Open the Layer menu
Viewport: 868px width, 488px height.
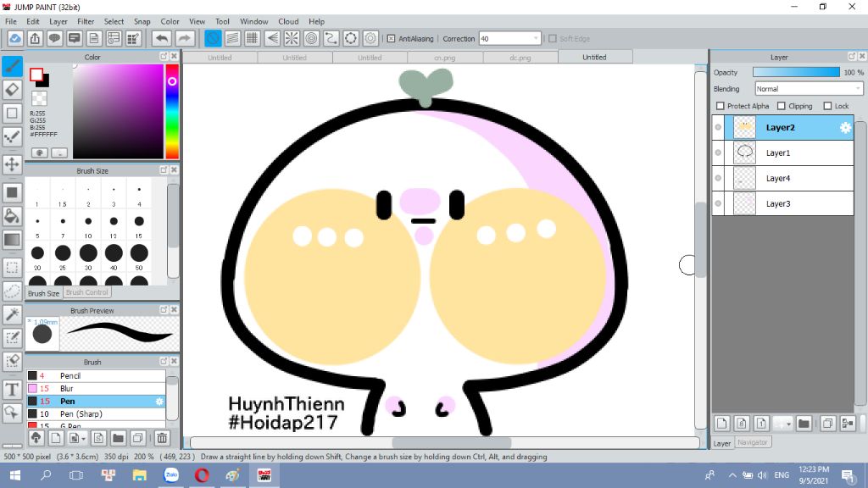pos(58,21)
